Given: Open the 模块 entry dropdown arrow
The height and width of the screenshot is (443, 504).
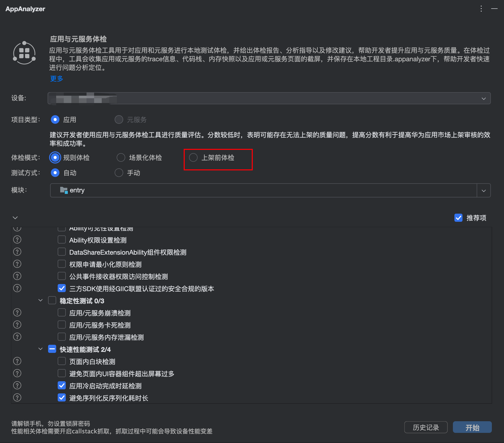Looking at the screenshot, I should [x=484, y=190].
